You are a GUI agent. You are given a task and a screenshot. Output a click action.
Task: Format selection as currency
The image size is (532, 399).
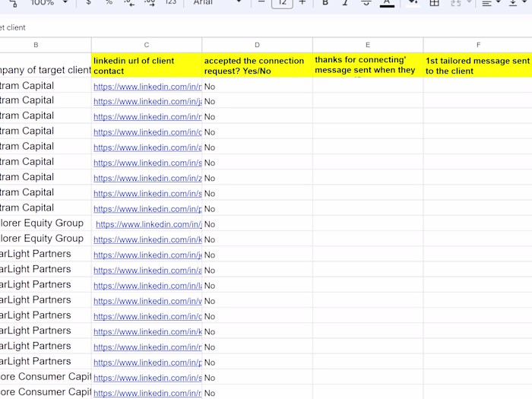click(x=89, y=2)
